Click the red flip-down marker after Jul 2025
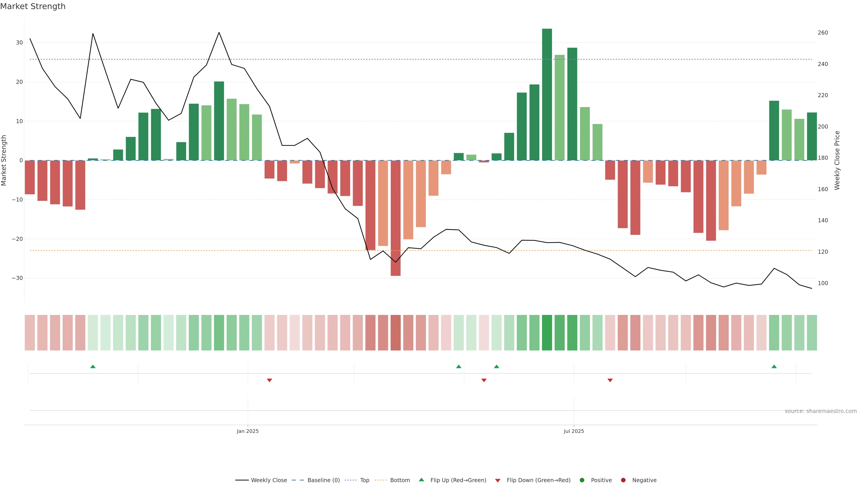The width and height of the screenshot is (868, 488). 610,380
